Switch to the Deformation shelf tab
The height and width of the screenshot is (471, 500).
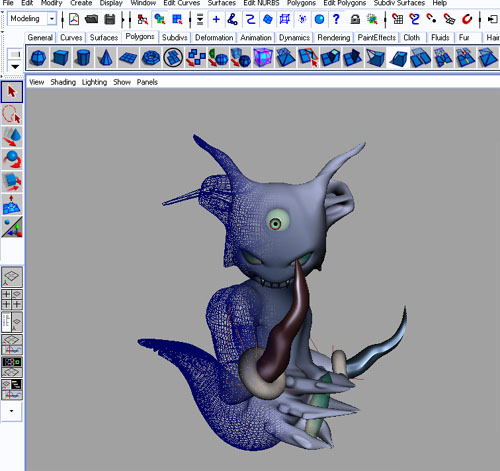point(214,38)
